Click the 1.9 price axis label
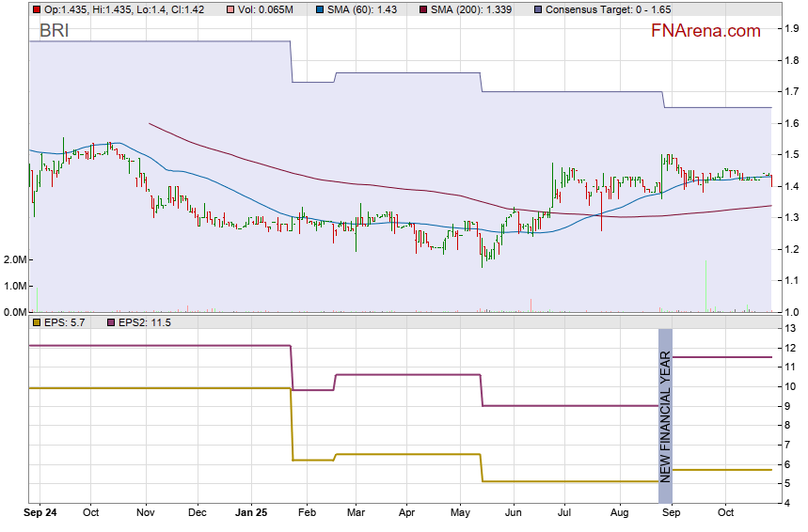 point(792,29)
